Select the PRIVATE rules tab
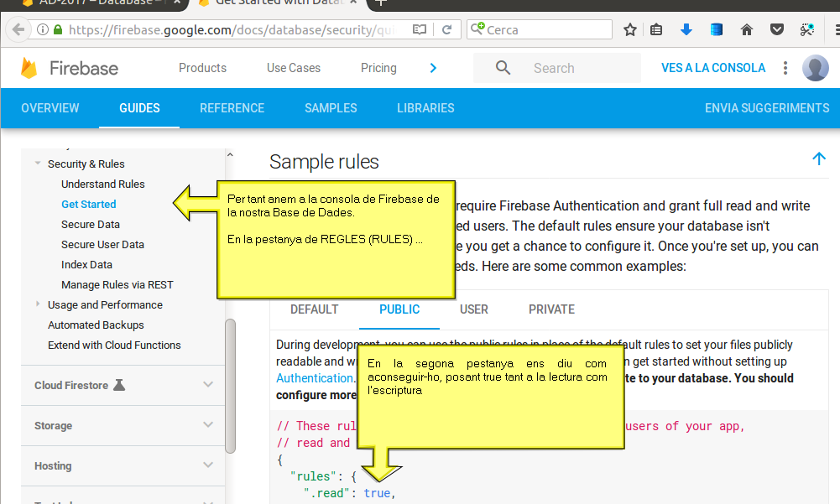The height and width of the screenshot is (504, 840). click(x=551, y=309)
